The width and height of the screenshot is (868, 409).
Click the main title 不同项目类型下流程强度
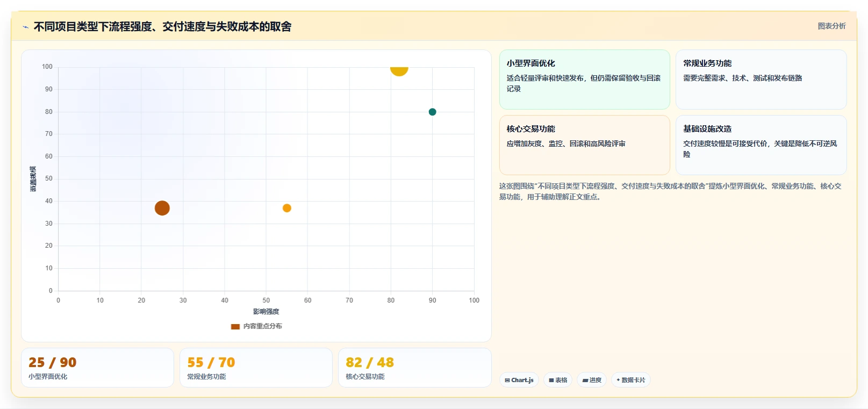click(163, 26)
